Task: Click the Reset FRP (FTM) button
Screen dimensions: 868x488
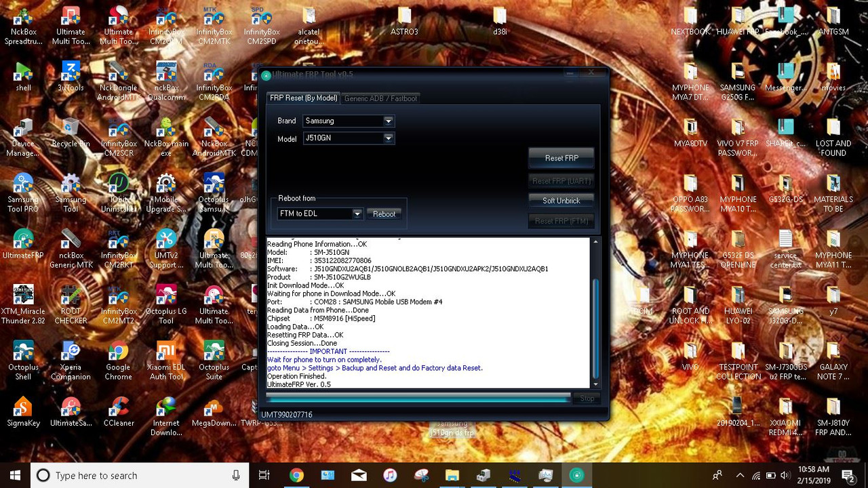Action: coord(561,221)
